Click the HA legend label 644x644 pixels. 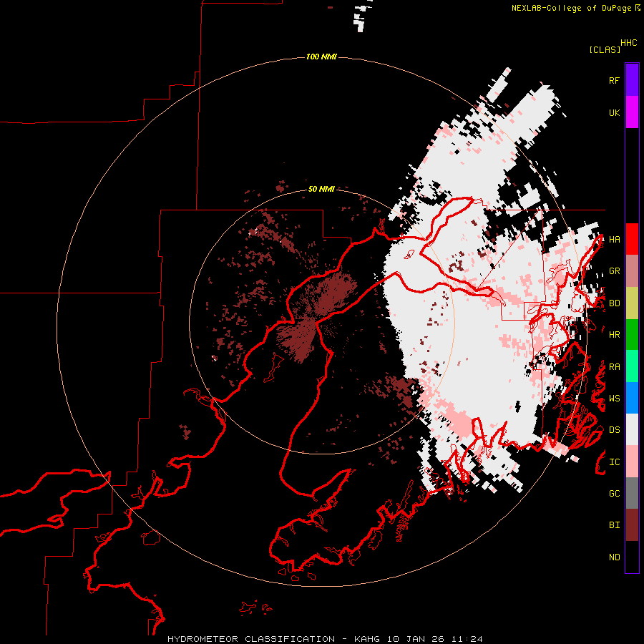[614, 239]
